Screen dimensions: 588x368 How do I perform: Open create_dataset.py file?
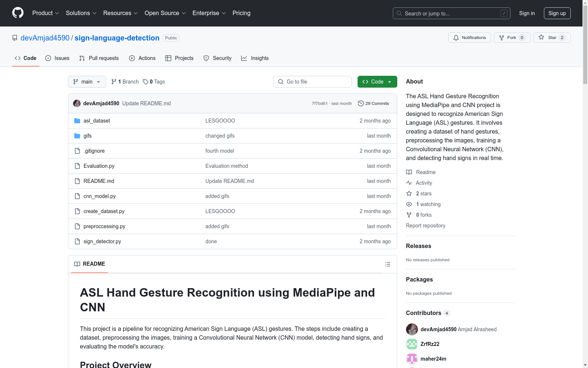104,211
